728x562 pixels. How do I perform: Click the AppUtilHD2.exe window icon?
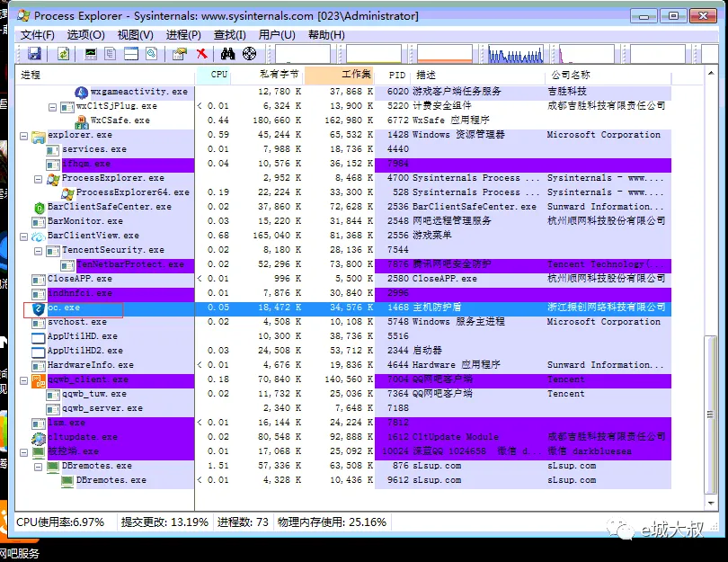38,352
